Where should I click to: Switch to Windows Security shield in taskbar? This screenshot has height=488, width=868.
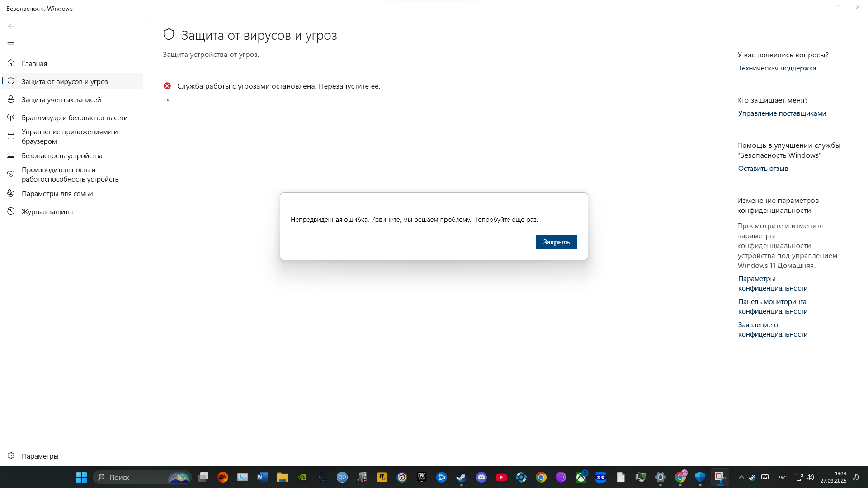tap(700, 477)
